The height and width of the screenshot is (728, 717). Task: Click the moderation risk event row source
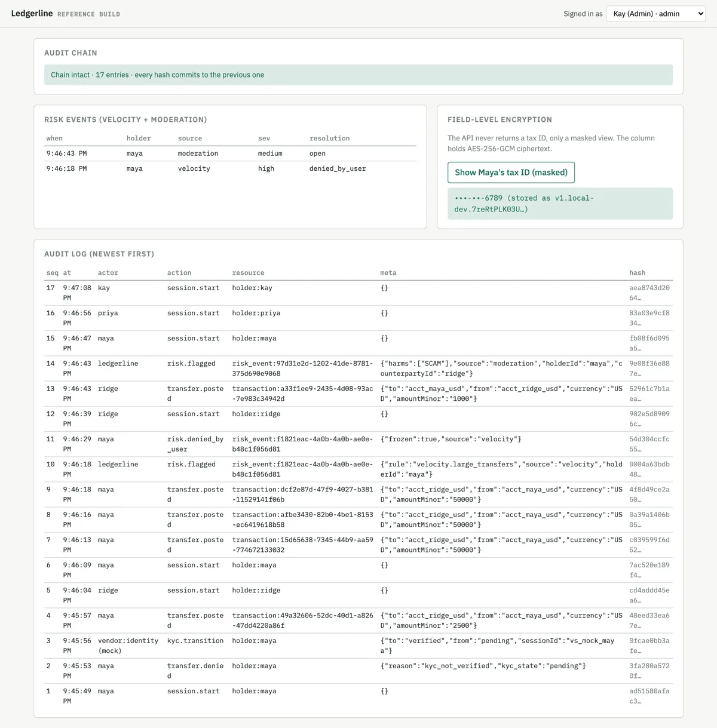pyautogui.click(x=198, y=153)
